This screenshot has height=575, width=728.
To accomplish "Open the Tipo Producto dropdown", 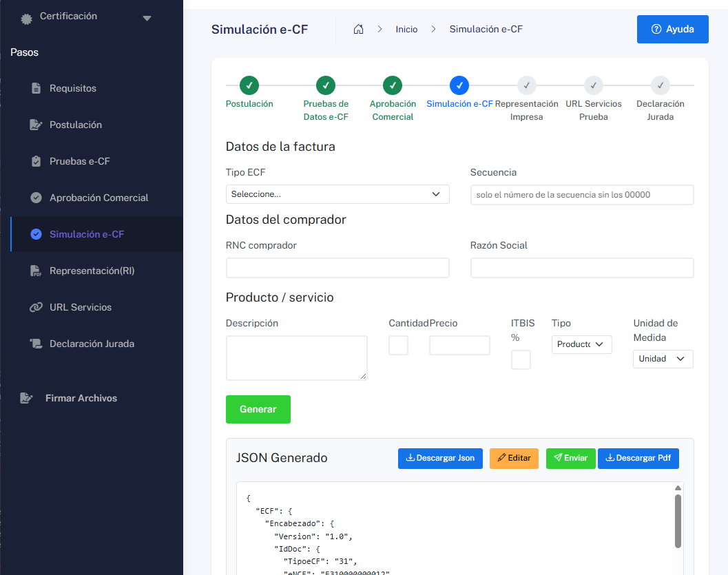I will 582,344.
